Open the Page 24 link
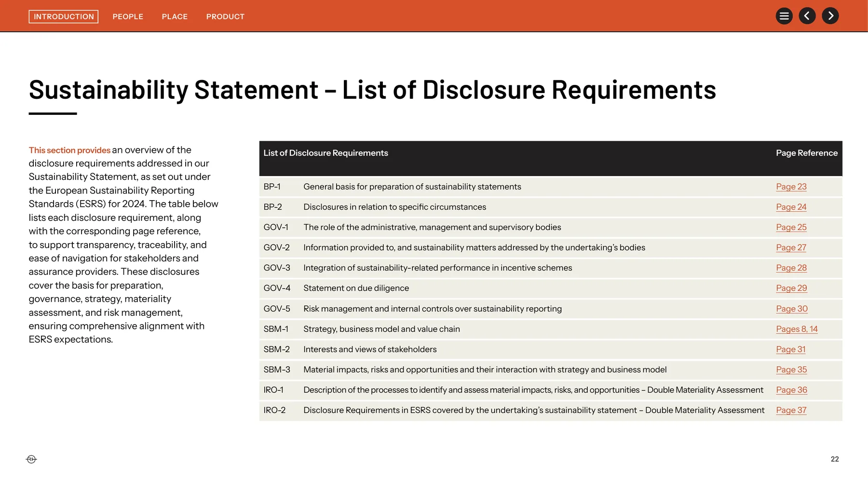 [x=791, y=207]
